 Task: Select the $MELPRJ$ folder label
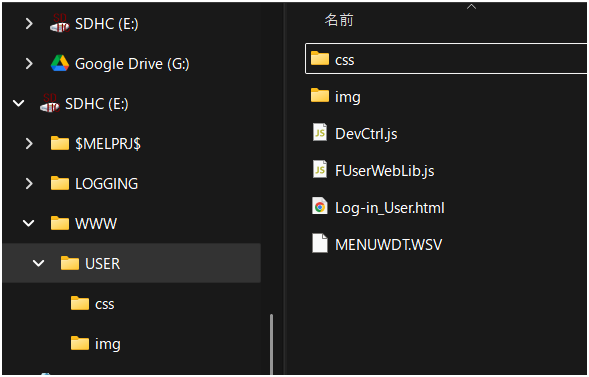(x=108, y=144)
